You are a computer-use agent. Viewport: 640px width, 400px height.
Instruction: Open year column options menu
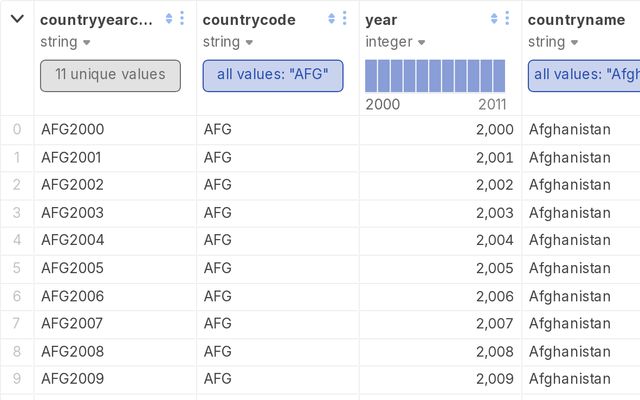tap(507, 19)
